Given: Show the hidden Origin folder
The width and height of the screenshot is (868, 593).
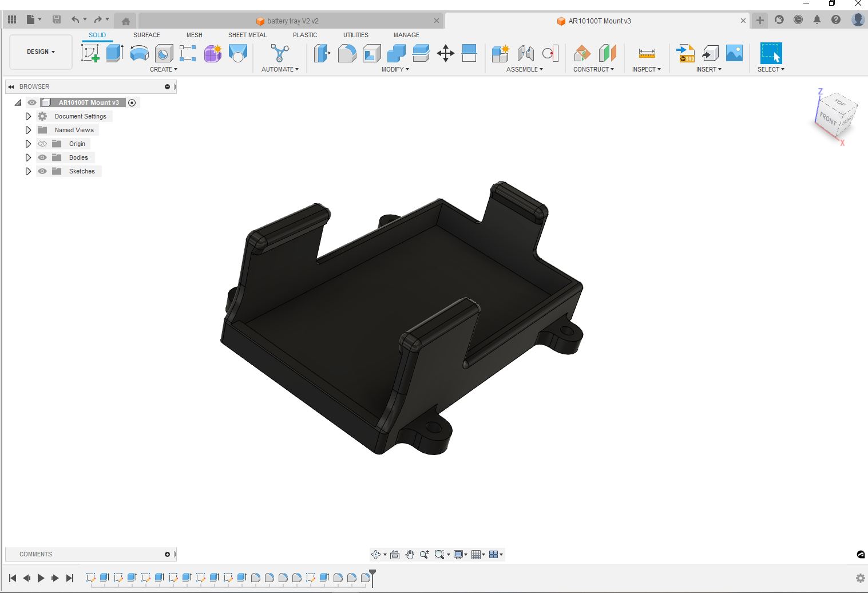Looking at the screenshot, I should pyautogui.click(x=42, y=144).
